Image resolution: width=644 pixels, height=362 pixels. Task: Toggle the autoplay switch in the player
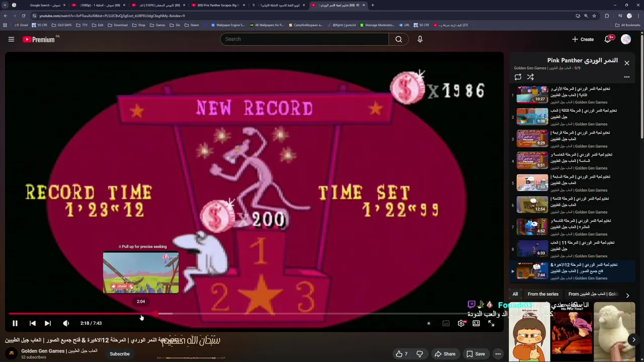[x=429, y=323]
